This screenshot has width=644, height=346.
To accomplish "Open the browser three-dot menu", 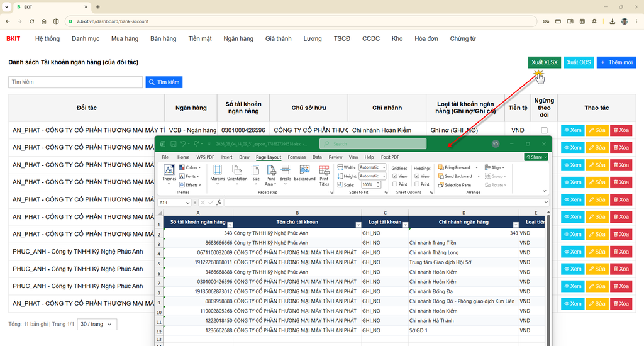I will click(636, 21).
